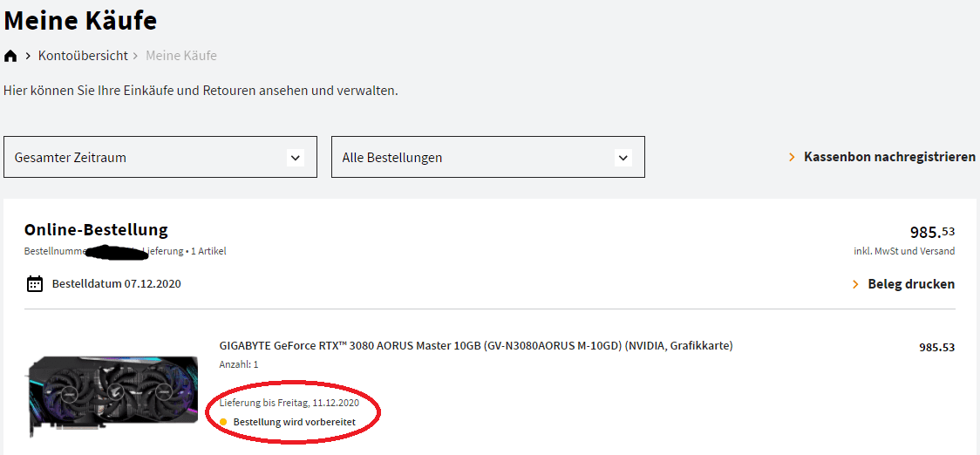The height and width of the screenshot is (455, 980).
Task: Open the Alle Bestellungen dropdown
Action: (x=488, y=157)
